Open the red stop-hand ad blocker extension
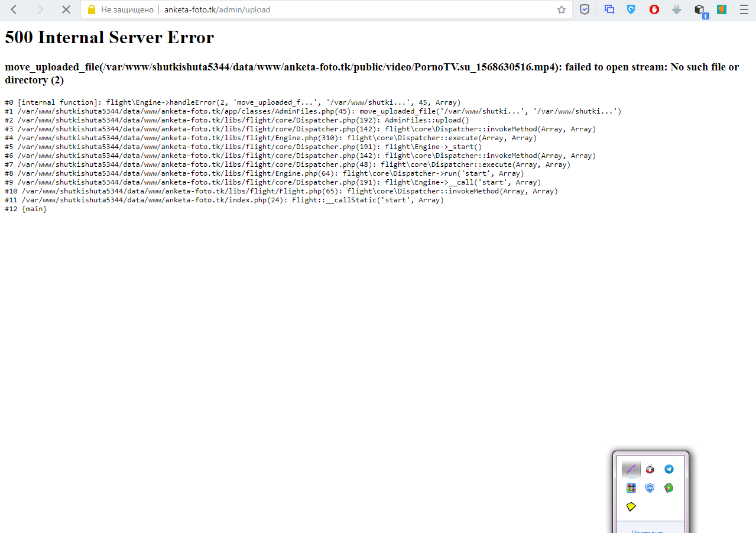756x533 pixels. coord(654,9)
